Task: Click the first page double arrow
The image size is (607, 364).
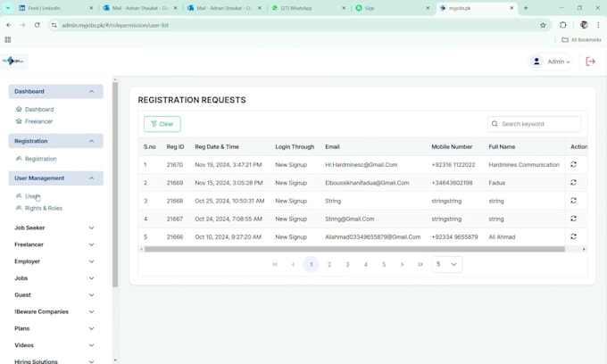Action: pyautogui.click(x=275, y=265)
